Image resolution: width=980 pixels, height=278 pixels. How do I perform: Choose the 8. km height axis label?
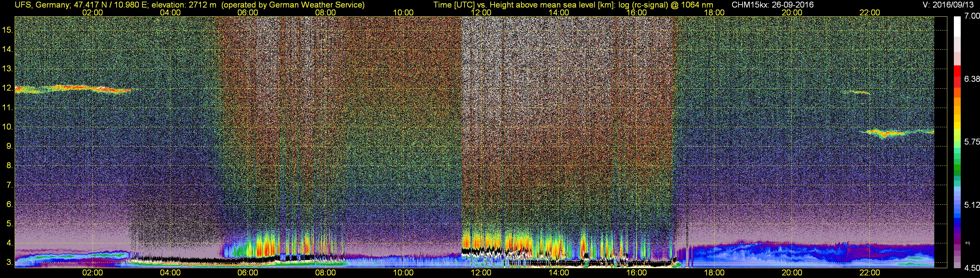tap(9, 166)
